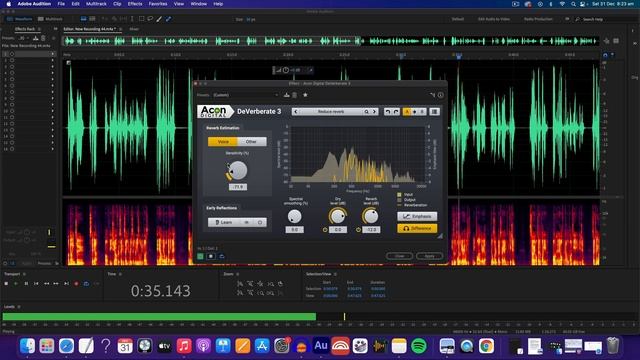Open the Effects Rack tab
The image size is (640, 360).
(25, 29)
